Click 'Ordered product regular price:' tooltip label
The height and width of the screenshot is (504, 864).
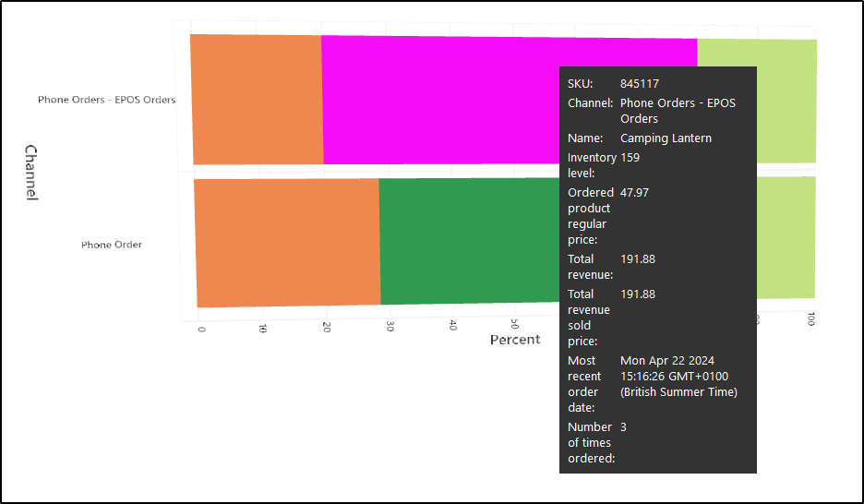click(x=591, y=216)
